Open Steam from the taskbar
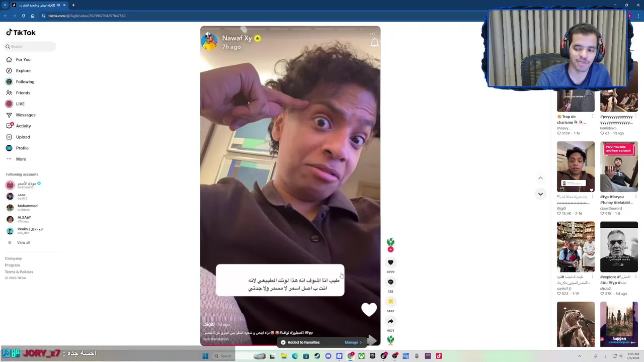Image resolution: width=644 pixels, height=362 pixels. pos(317,356)
